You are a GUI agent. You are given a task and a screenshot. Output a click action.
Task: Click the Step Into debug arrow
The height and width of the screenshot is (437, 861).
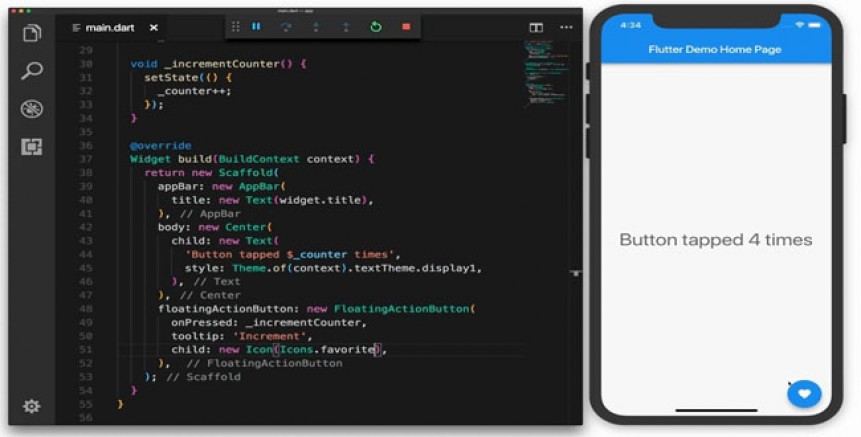coord(316,27)
